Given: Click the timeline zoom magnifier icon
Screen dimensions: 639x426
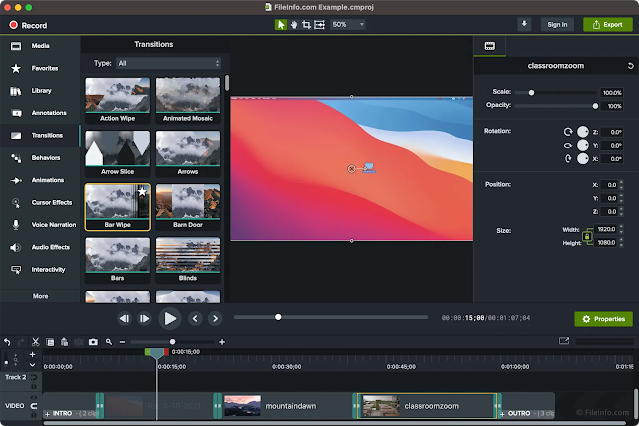Looking at the screenshot, I should 109,342.
